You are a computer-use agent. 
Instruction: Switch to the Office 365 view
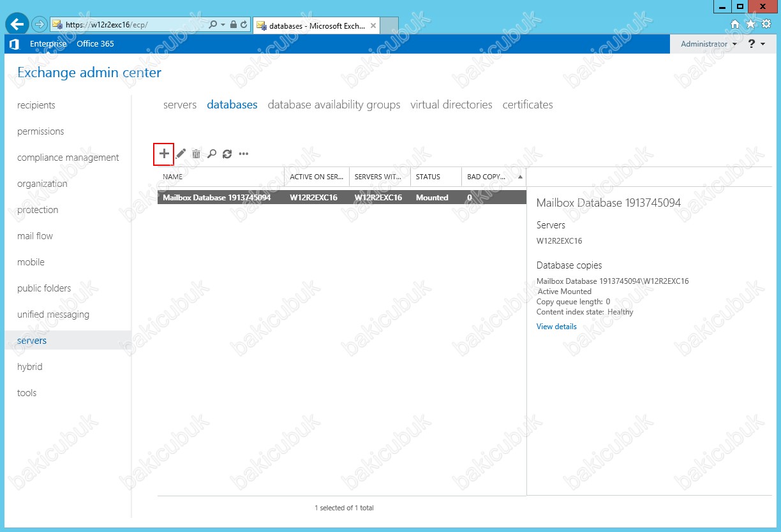coord(95,44)
